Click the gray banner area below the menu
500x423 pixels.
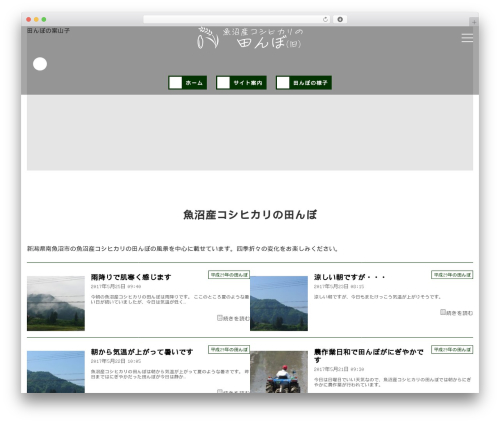pyautogui.click(x=250, y=133)
